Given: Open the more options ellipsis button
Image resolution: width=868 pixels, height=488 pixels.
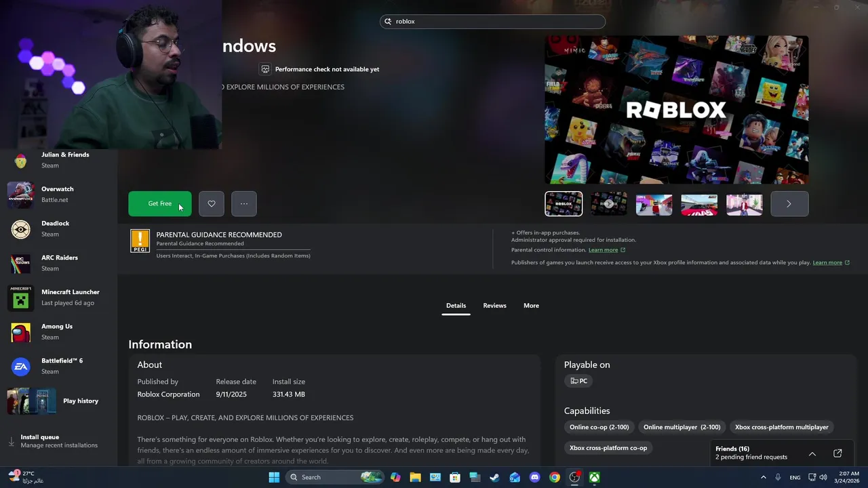Looking at the screenshot, I should pos(244,203).
